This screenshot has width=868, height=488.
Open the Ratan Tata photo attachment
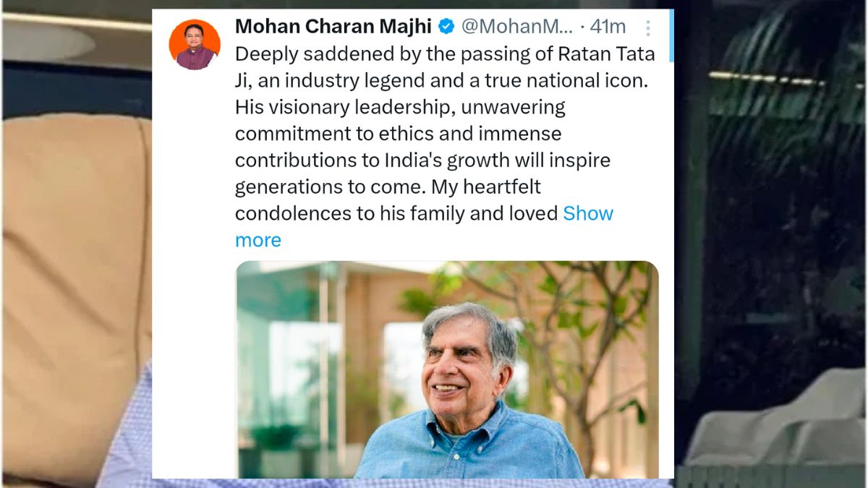(x=447, y=369)
